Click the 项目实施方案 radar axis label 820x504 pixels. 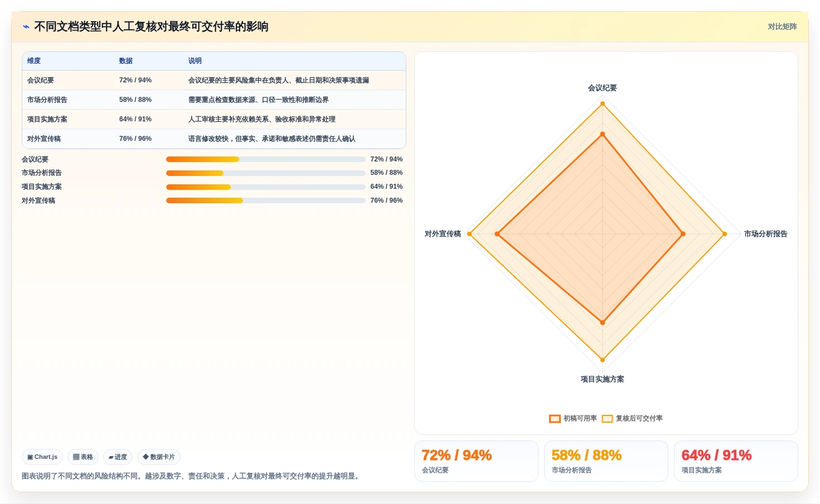(x=603, y=379)
